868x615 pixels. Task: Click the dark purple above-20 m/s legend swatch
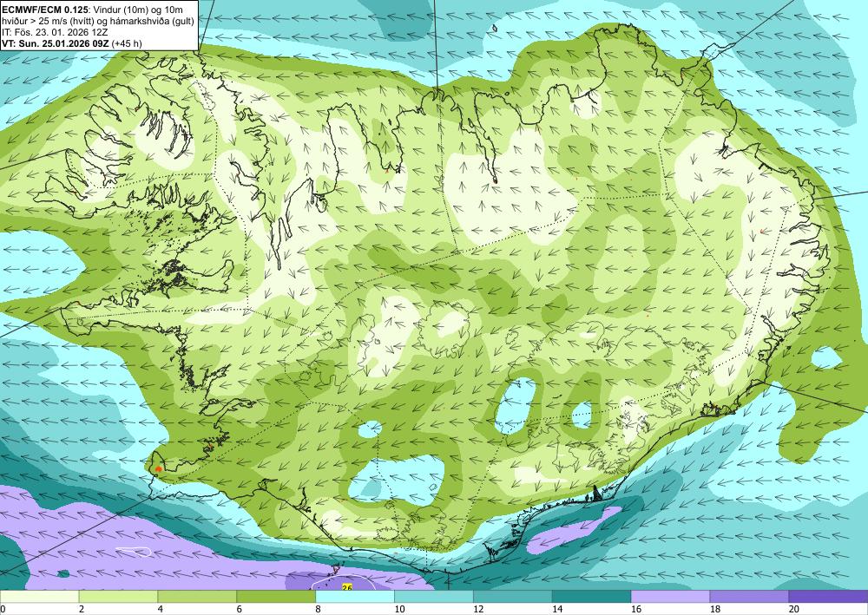[x=828, y=597]
